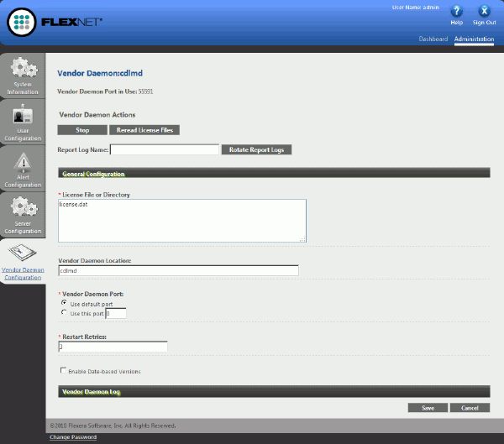Click the Report Log Name field
Screen dimensions: 504x444
click(x=165, y=149)
